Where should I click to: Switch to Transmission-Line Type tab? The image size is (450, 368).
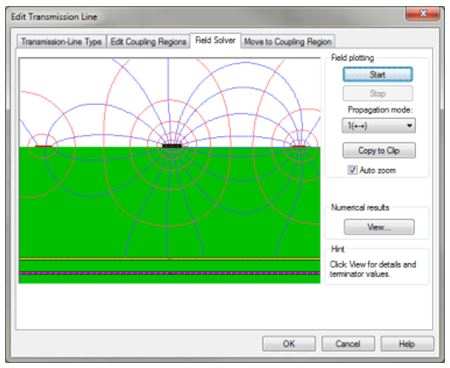tap(61, 42)
